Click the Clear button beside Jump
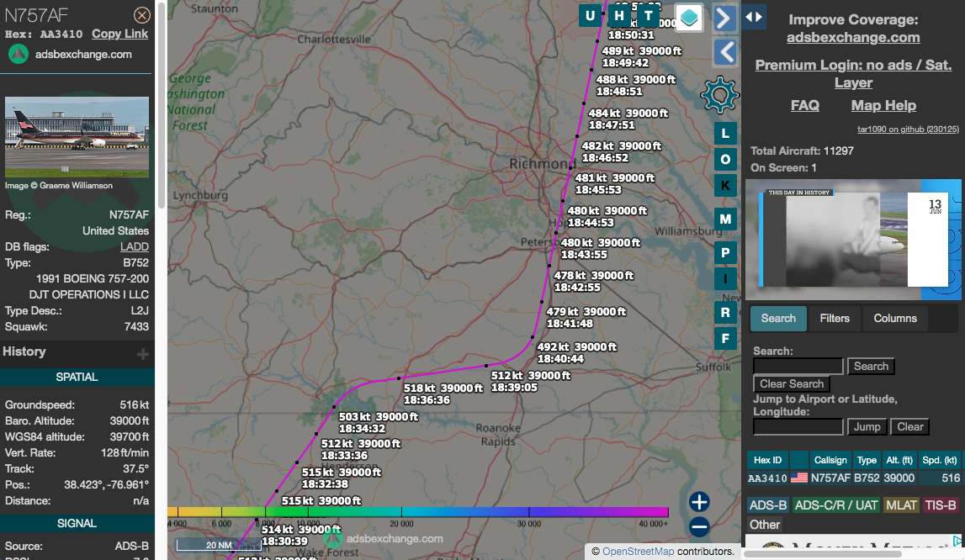965x560 pixels. 909,427
